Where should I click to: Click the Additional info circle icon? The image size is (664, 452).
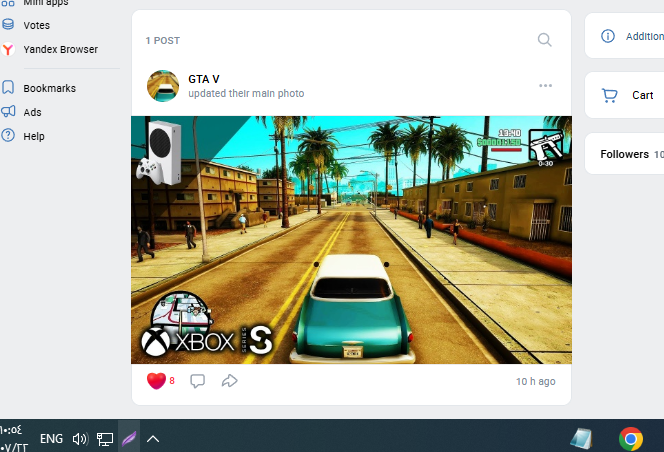click(608, 36)
